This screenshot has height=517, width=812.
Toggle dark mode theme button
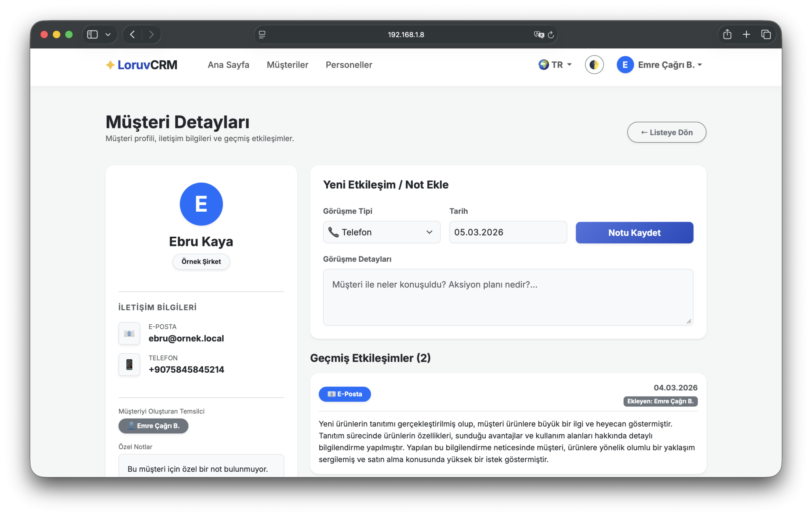tap(594, 65)
